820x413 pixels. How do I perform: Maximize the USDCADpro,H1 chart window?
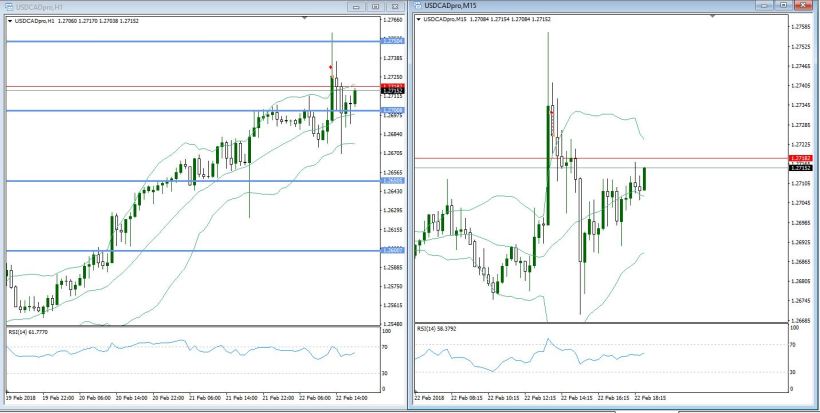(376, 6)
